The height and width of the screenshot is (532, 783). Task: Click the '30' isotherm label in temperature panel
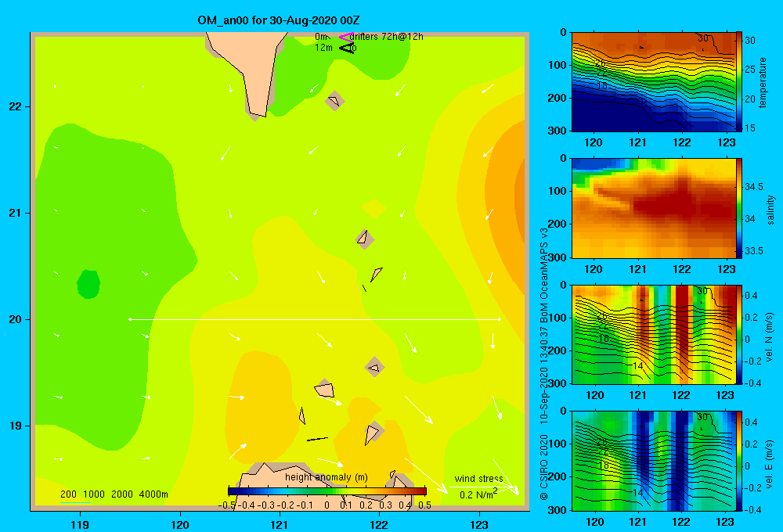[x=703, y=38]
